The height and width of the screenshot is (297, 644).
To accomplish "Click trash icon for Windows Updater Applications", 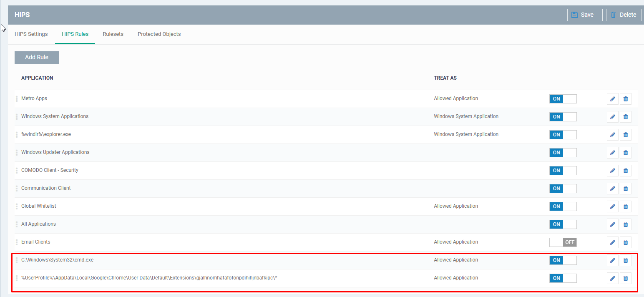I will [625, 153].
